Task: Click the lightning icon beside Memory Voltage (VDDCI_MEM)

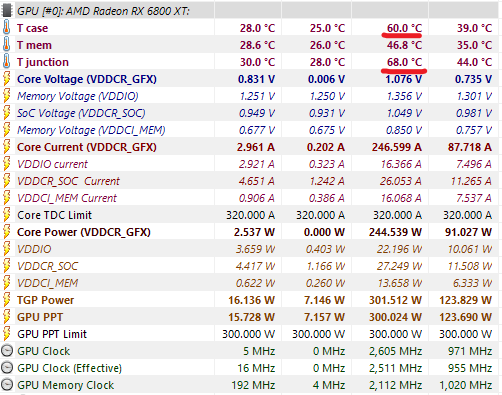Action: [x=6, y=130]
